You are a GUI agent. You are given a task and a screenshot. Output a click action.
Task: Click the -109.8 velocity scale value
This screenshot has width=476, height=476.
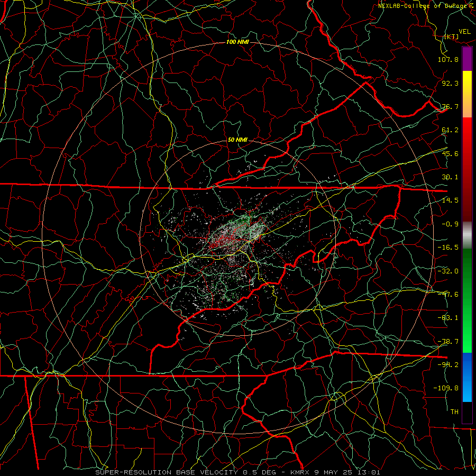[x=446, y=388]
